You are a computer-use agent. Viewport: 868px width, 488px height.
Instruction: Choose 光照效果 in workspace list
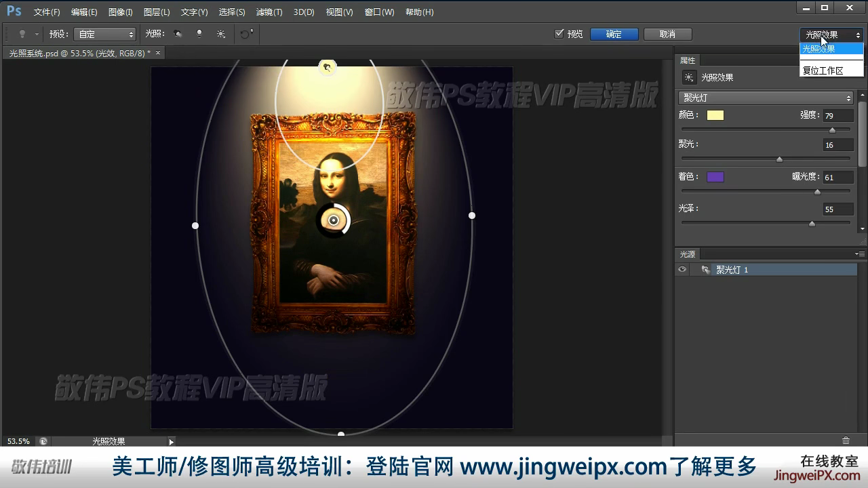point(831,49)
